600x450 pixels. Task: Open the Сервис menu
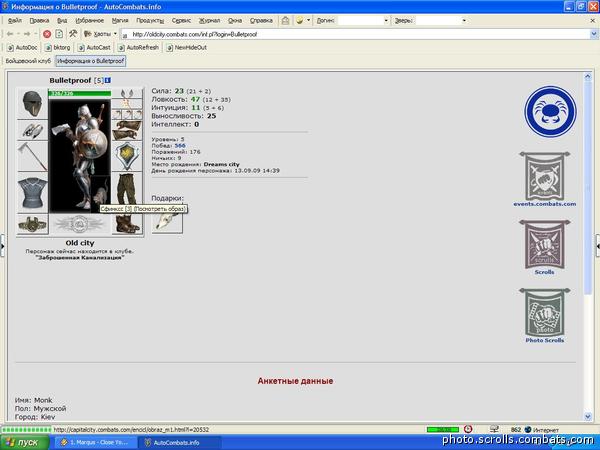[x=181, y=20]
